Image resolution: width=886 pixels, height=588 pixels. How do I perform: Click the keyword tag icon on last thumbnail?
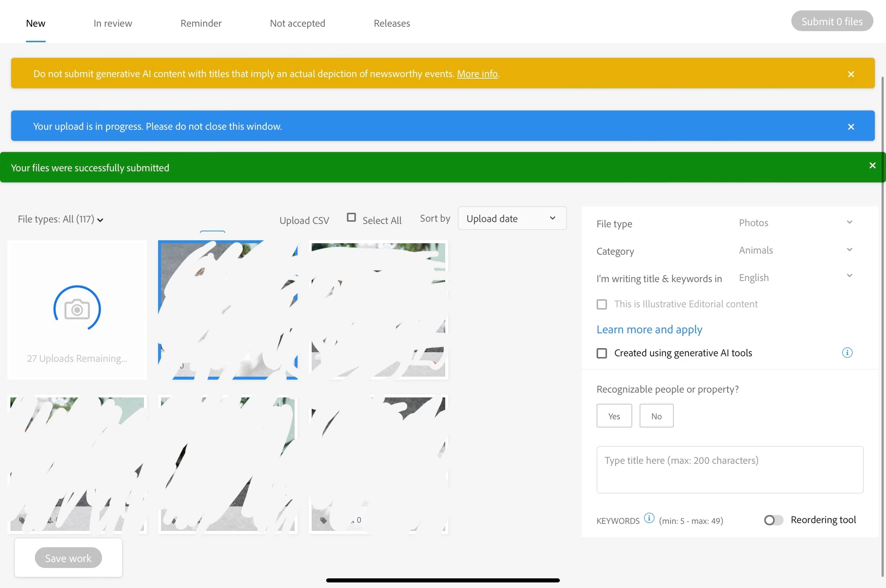(x=323, y=520)
